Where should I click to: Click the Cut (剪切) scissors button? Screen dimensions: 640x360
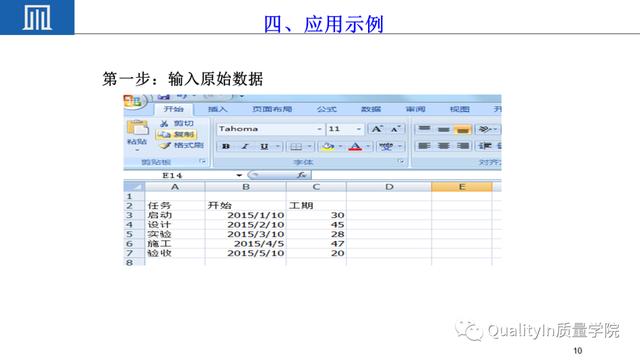tap(177, 123)
